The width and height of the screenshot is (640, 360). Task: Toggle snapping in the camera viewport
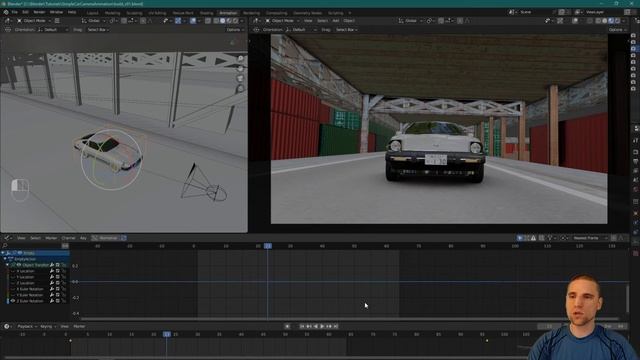click(x=441, y=20)
